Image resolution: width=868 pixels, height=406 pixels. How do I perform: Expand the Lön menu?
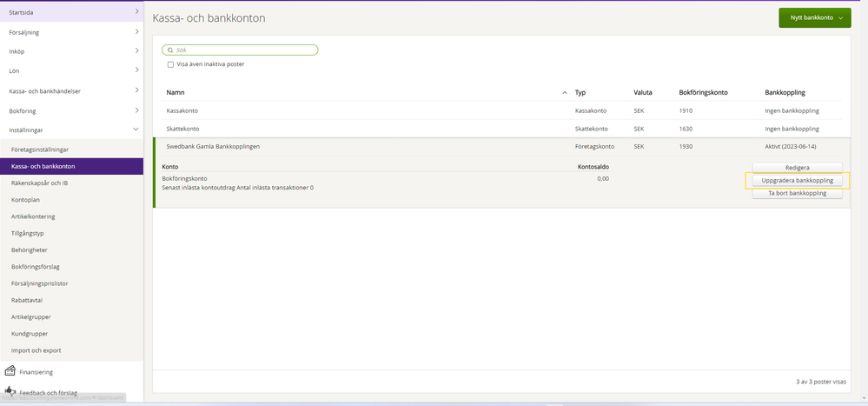click(x=136, y=70)
